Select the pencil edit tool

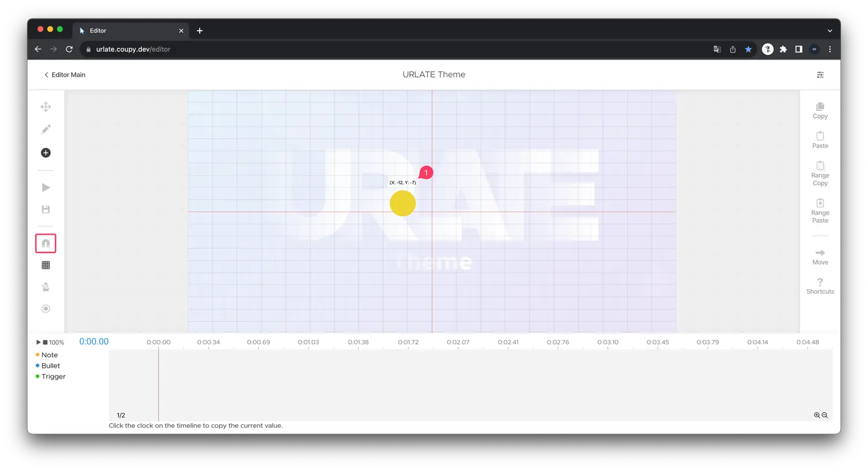(x=46, y=129)
